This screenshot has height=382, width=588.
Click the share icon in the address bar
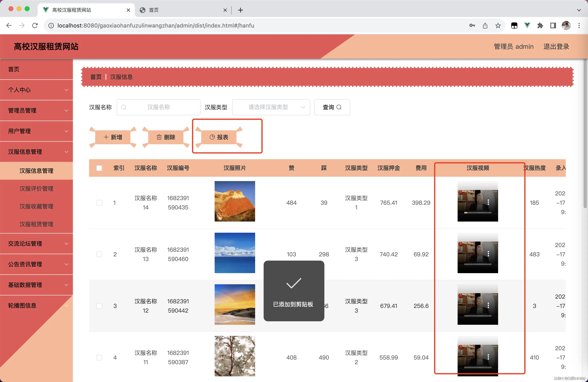click(485, 25)
